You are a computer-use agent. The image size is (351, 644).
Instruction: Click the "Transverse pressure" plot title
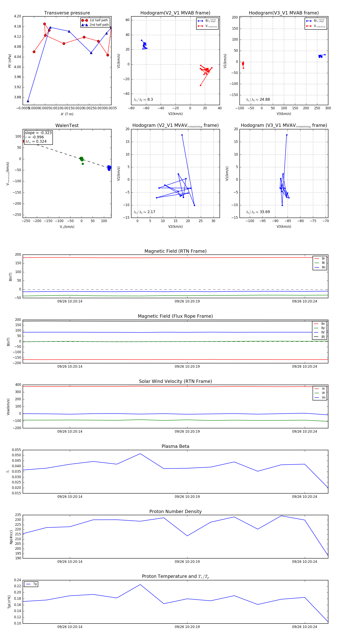(67, 13)
